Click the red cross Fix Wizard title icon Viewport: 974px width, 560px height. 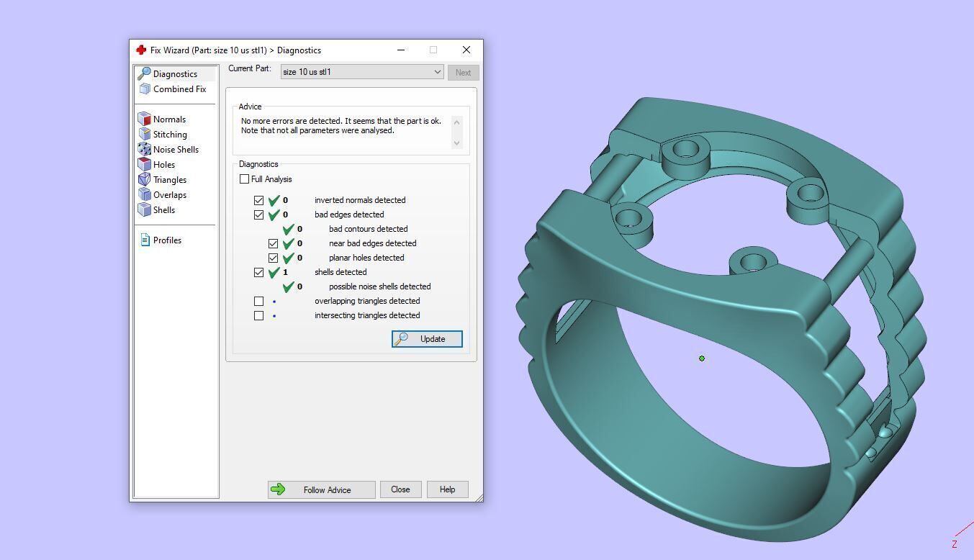(141, 50)
